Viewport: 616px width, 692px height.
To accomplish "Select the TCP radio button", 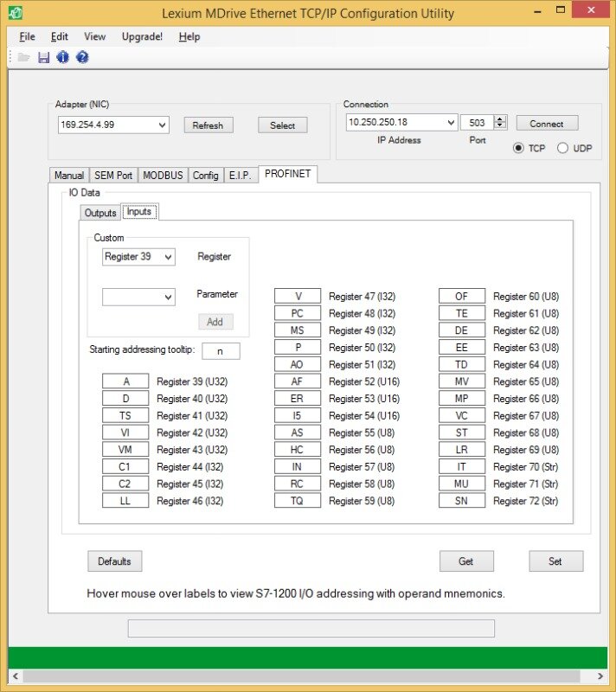I will [518, 148].
